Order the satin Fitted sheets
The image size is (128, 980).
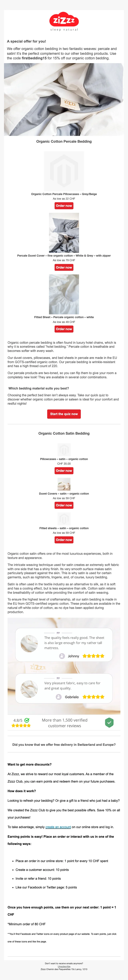pos(64,540)
